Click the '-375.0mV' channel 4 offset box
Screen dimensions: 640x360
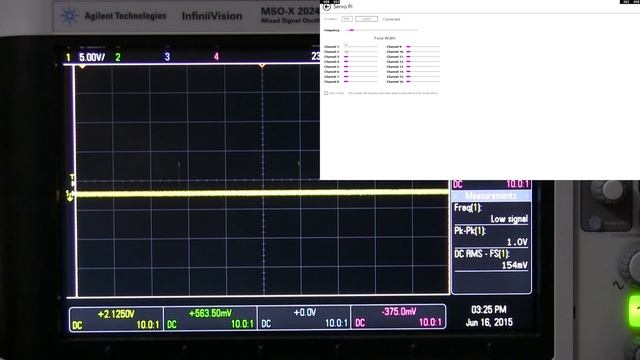(x=398, y=317)
